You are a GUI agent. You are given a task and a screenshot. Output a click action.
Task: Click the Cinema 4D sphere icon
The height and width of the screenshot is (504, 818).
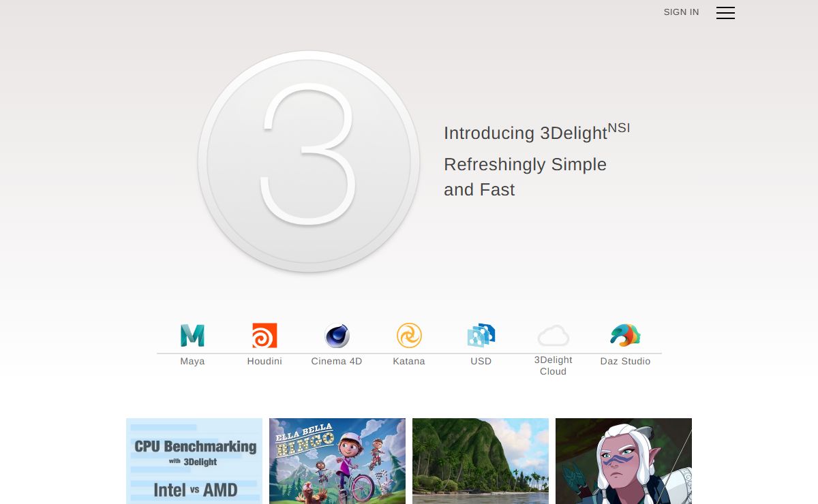point(337,336)
